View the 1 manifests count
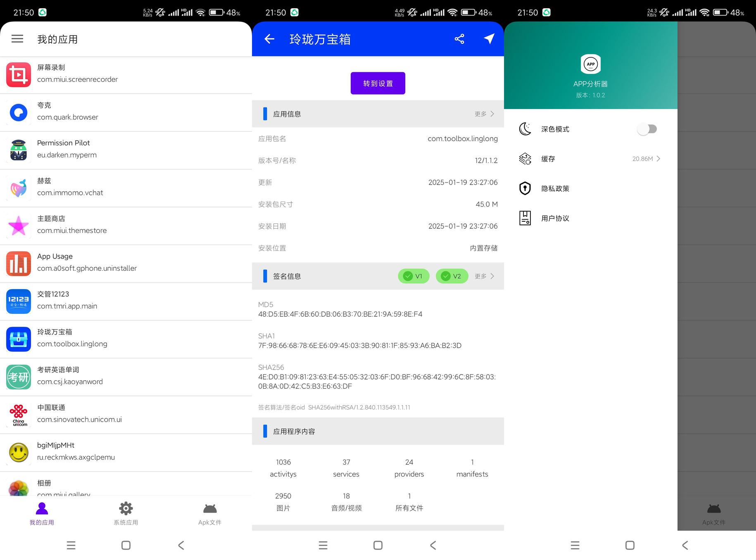Screen dimensions: 756x560 [472, 468]
